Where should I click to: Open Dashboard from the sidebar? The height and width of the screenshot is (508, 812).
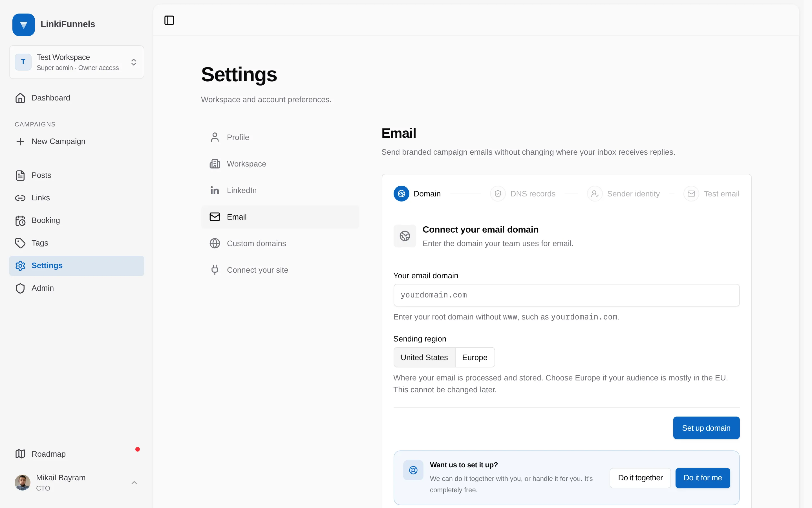click(x=76, y=98)
